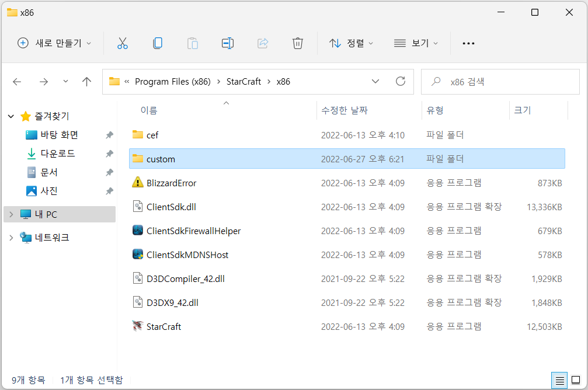
Task: Click the Delete trash can icon
Action: pos(298,43)
